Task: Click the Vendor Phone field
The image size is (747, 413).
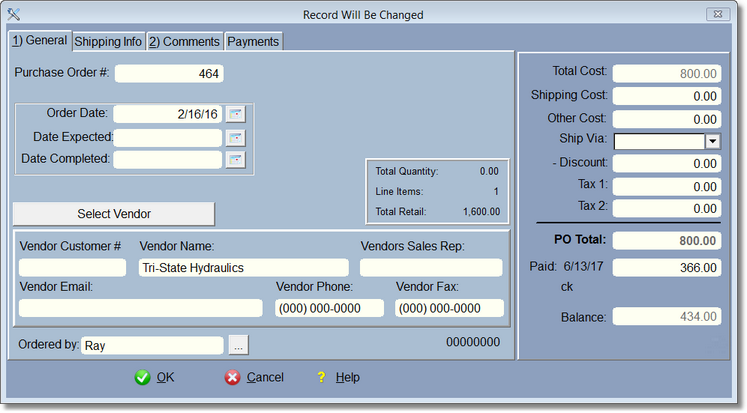Action: [329, 308]
